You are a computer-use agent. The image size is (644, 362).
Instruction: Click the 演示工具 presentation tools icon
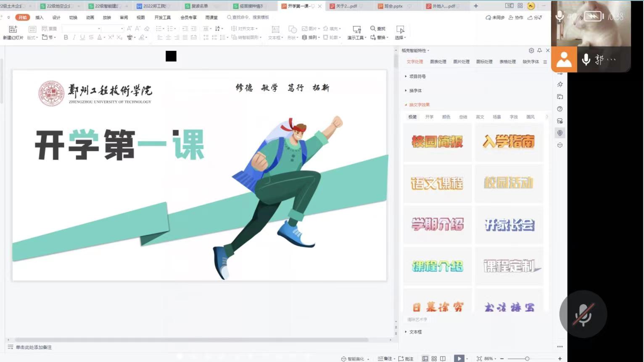(356, 29)
